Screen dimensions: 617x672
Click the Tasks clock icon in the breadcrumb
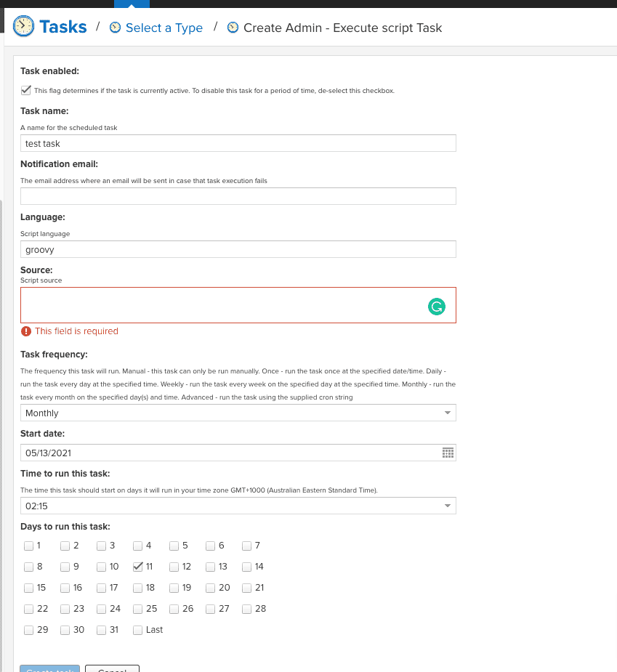[x=23, y=25]
